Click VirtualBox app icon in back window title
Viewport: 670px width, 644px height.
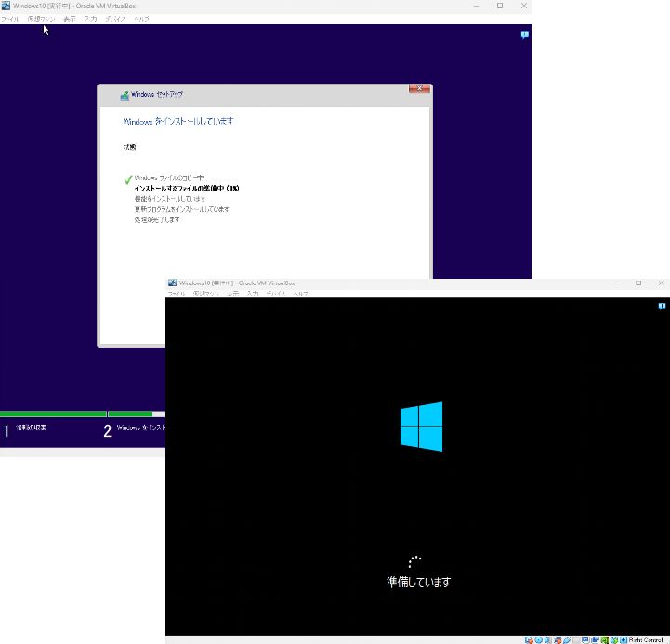tap(6, 6)
